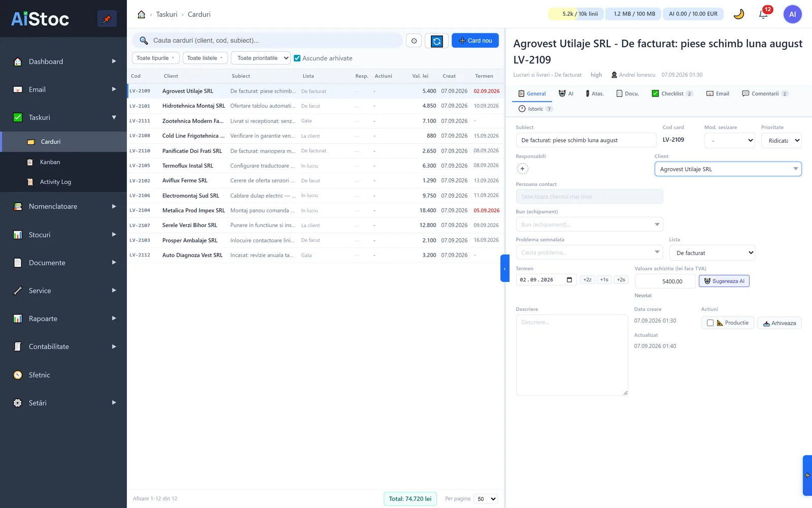812x508 pixels.
Task: Open Toate prioritatile dropdown
Action: pos(261,58)
